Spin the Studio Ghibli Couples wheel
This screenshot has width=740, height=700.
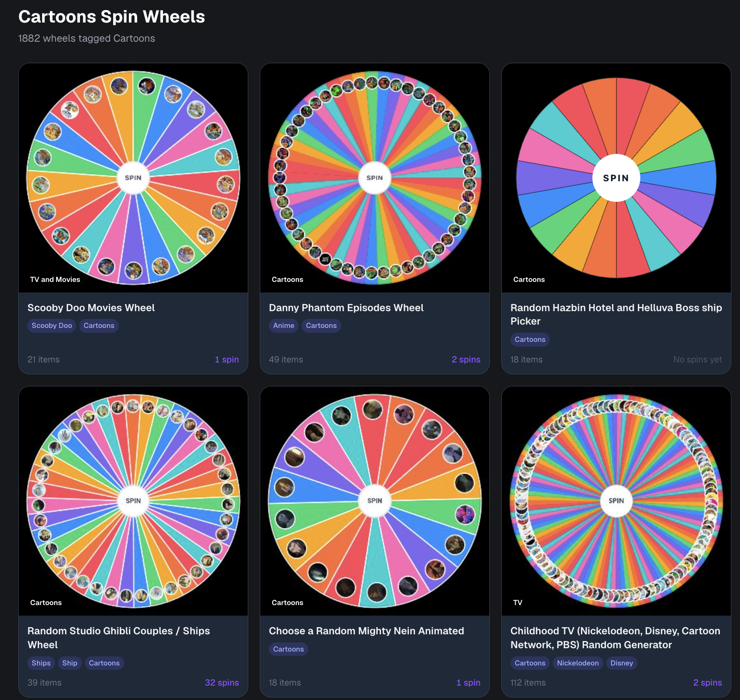pyautogui.click(x=133, y=501)
